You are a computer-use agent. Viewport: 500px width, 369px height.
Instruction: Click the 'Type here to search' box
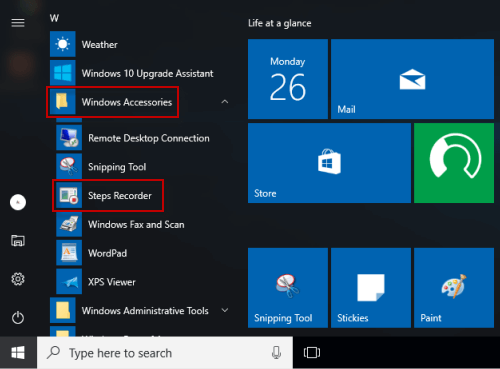tap(165, 353)
